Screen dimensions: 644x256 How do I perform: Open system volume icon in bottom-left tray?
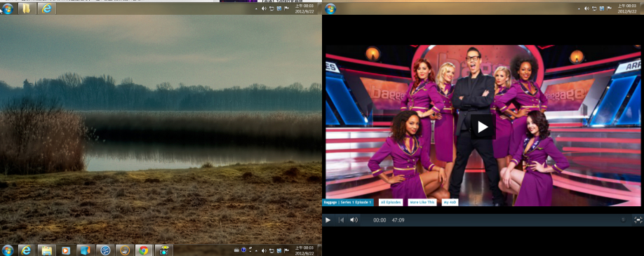pos(264,250)
